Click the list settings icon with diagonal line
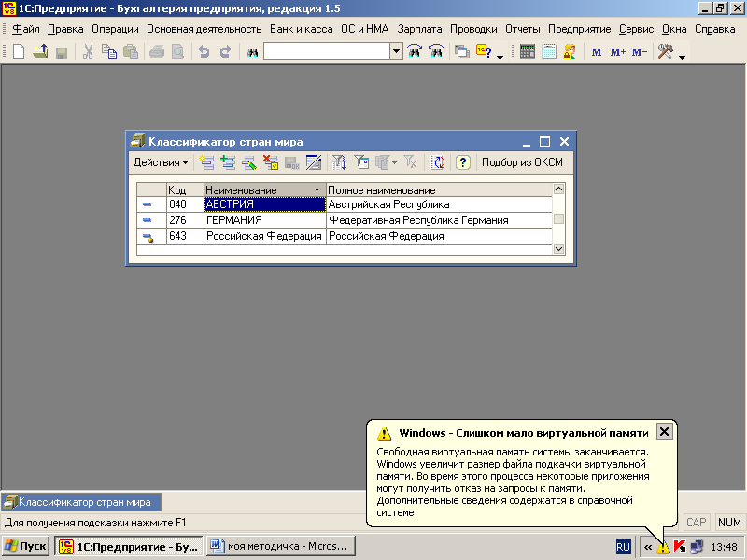The image size is (747, 560). tap(314, 162)
